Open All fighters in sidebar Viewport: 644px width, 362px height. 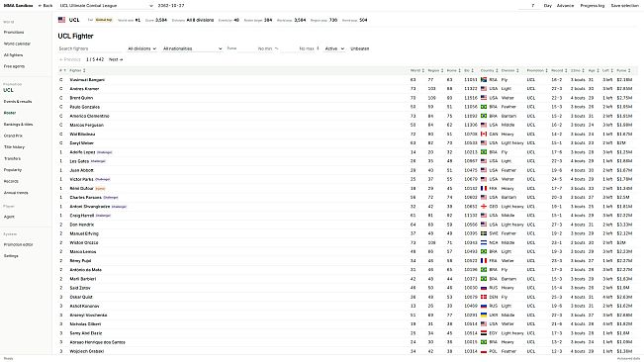(13, 55)
